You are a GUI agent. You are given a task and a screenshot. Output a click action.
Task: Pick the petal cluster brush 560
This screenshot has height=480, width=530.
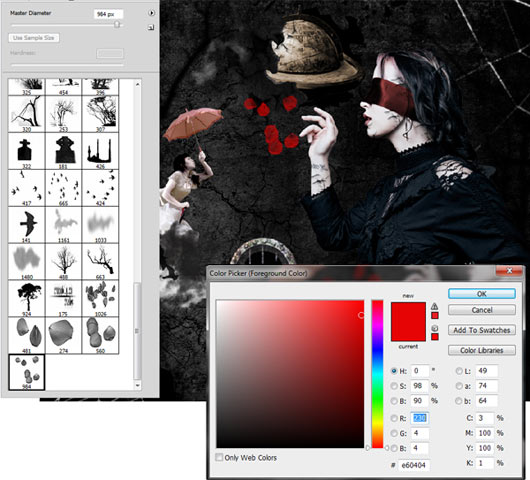100,335
